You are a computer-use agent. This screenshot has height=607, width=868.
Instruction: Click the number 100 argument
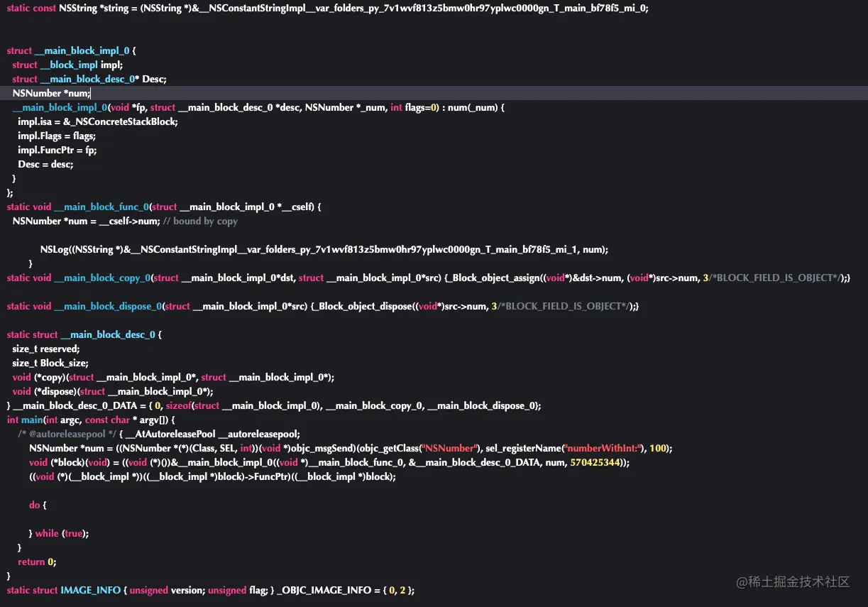point(658,448)
